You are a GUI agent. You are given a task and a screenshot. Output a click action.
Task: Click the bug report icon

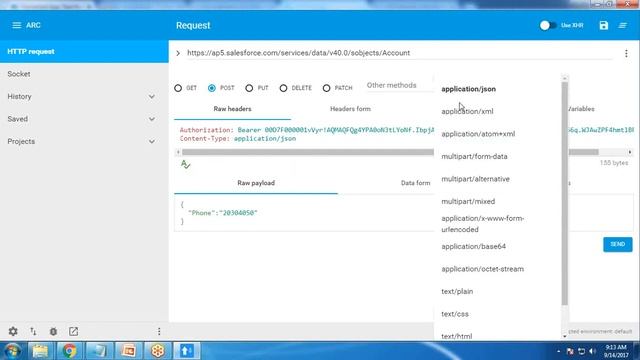53,331
